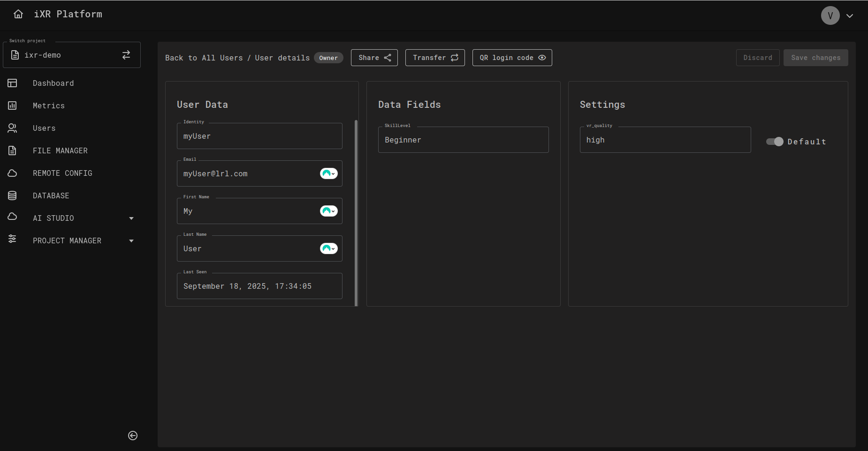Expand the PROJECT MANAGER submenu arrow

pyautogui.click(x=131, y=241)
